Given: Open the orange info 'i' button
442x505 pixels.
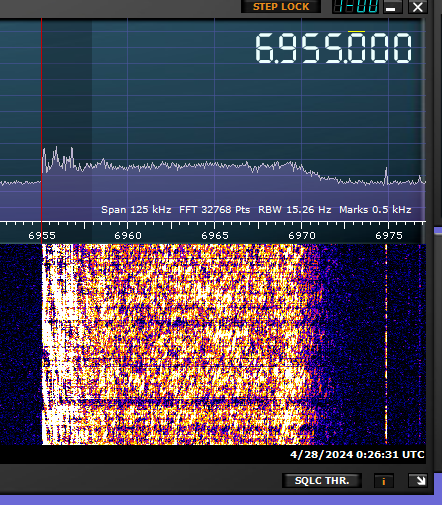Looking at the screenshot, I should point(384,481).
